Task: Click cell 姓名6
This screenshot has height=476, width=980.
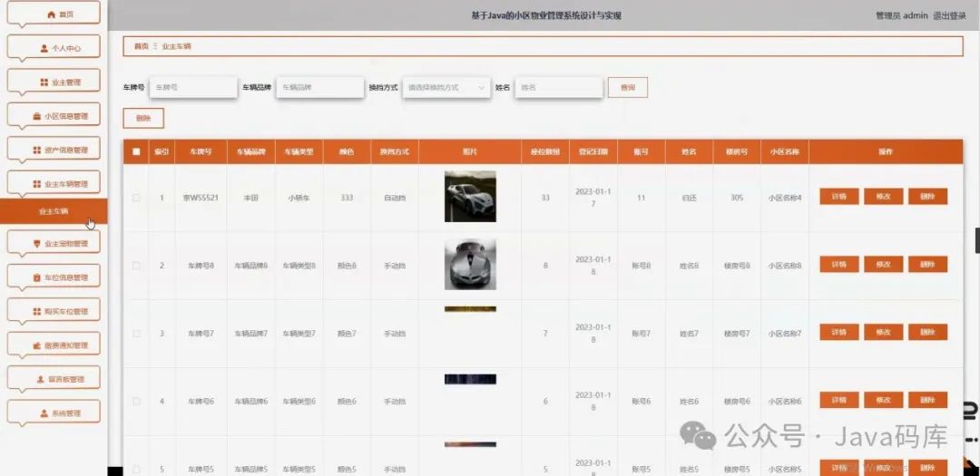Action: (689, 401)
